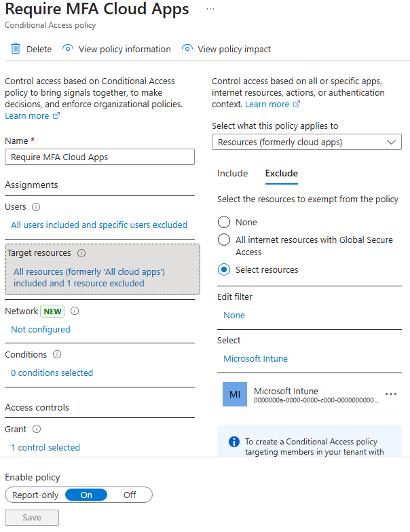Click the external link icon after left Learn more
This screenshot has height=532, width=410.
[56, 115]
